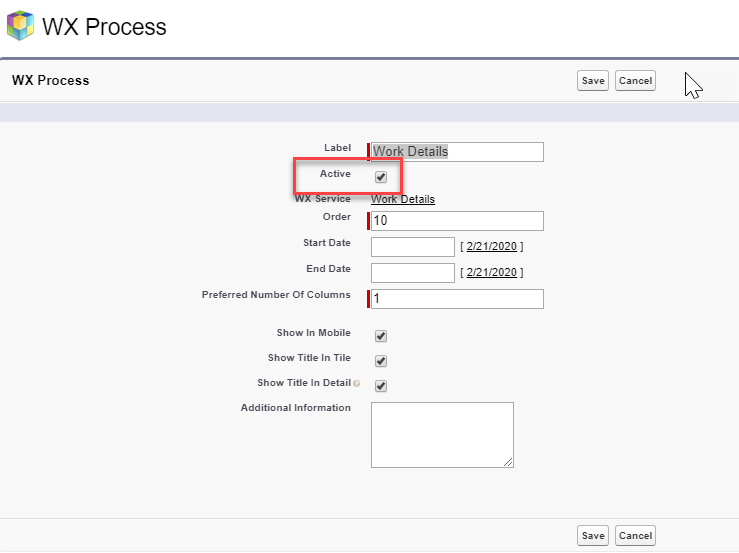The height and width of the screenshot is (553, 739).
Task: Toggle the Active checkbox
Action: coord(381,177)
